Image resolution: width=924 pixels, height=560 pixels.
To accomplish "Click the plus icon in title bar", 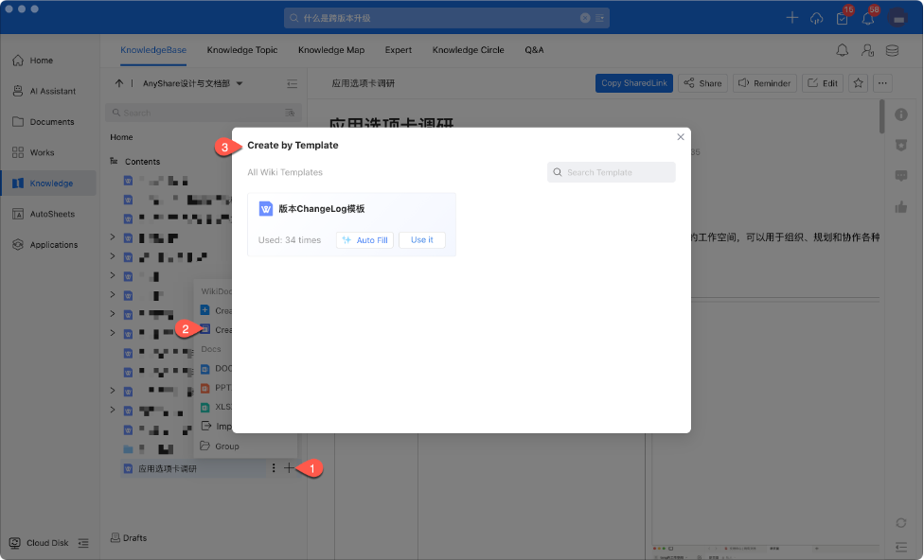I will (792, 18).
